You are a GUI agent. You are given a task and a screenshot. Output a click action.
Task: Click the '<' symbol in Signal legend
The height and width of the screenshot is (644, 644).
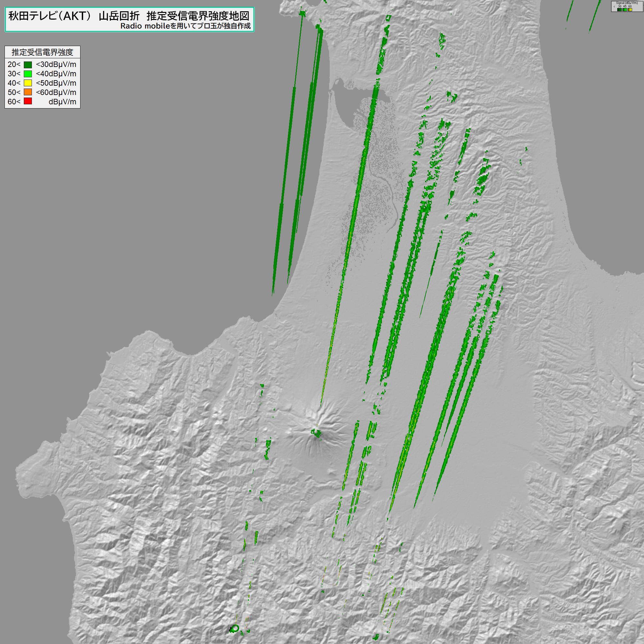tap(614, 7)
